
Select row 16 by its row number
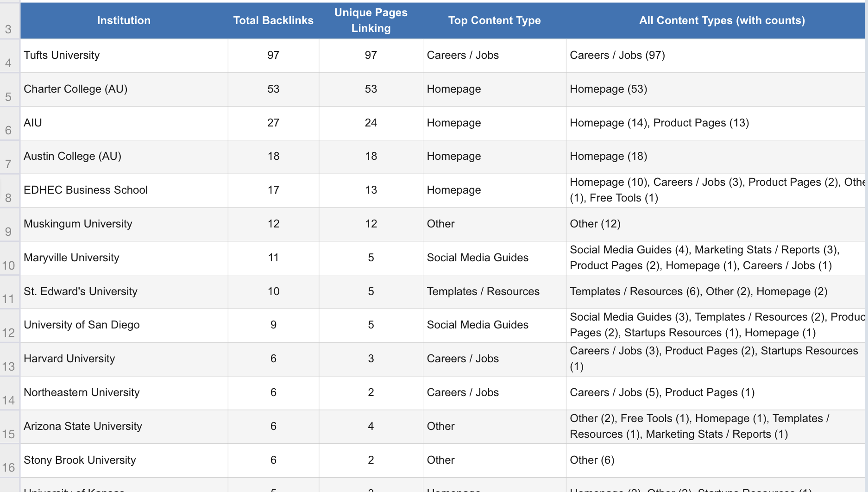coord(9,461)
